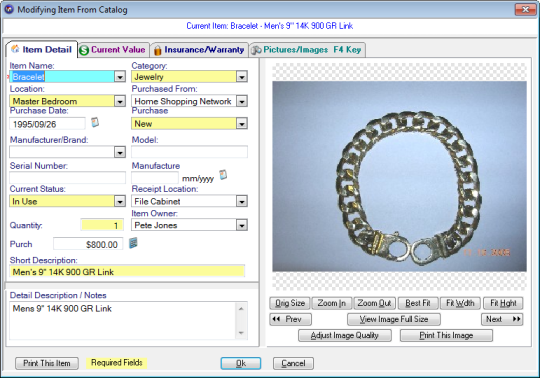Click notes scrollbar up arrow
The height and width of the screenshot is (378, 540).
pyautogui.click(x=241, y=308)
